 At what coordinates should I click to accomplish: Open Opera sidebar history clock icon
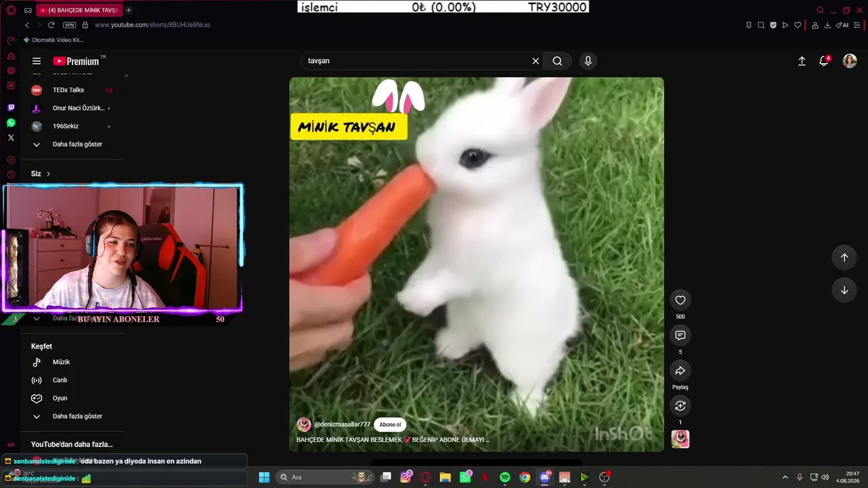click(x=11, y=175)
